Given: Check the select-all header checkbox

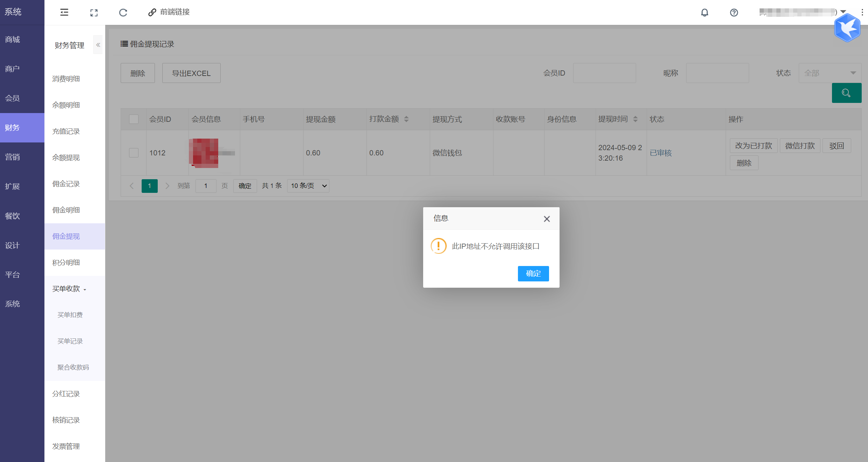Looking at the screenshot, I should 134,119.
